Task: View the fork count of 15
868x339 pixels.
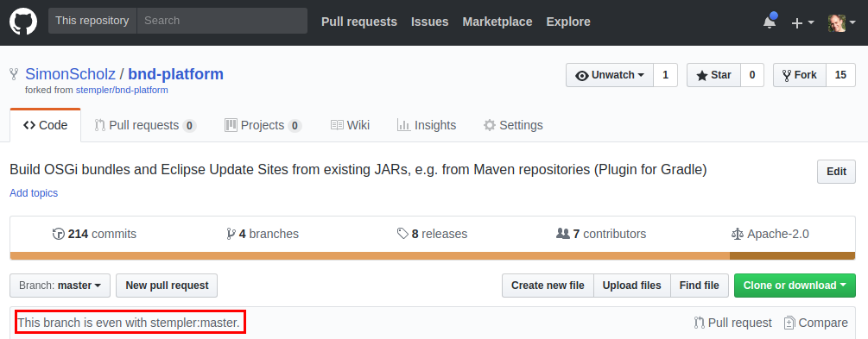Action: pyautogui.click(x=840, y=75)
